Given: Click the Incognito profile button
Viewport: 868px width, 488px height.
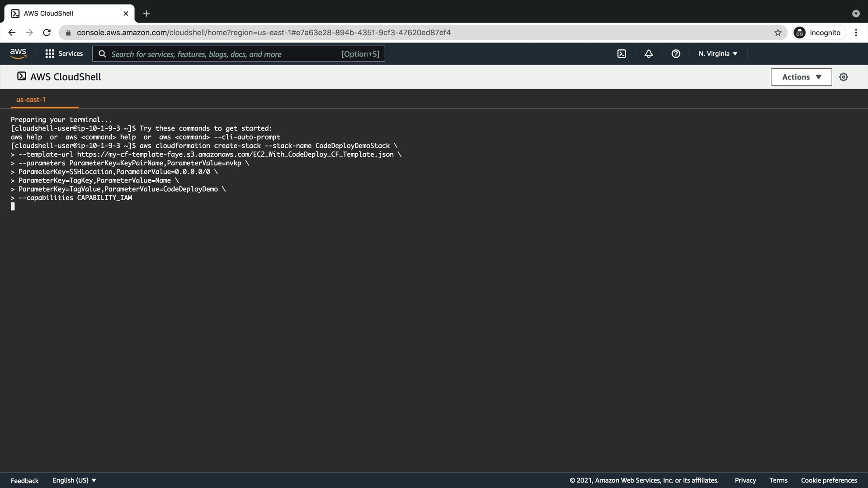Looking at the screenshot, I should (819, 33).
